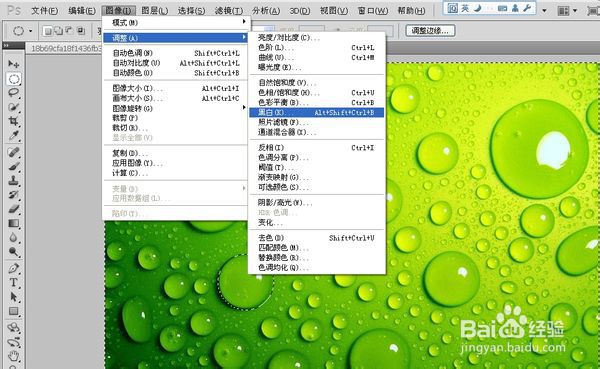Select the 3D Camera Rotate tool
This screenshot has height=369, width=600.
click(x=14, y=342)
